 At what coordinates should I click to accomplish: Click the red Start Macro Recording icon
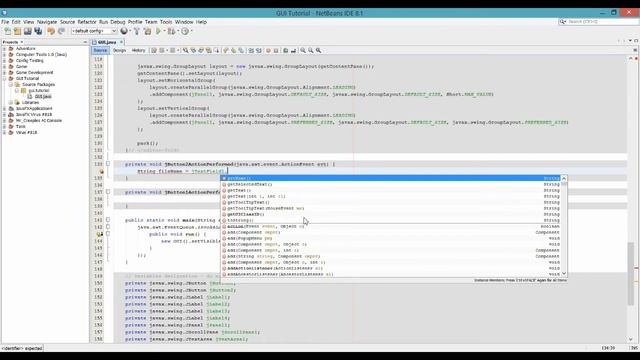pyautogui.click(x=268, y=50)
